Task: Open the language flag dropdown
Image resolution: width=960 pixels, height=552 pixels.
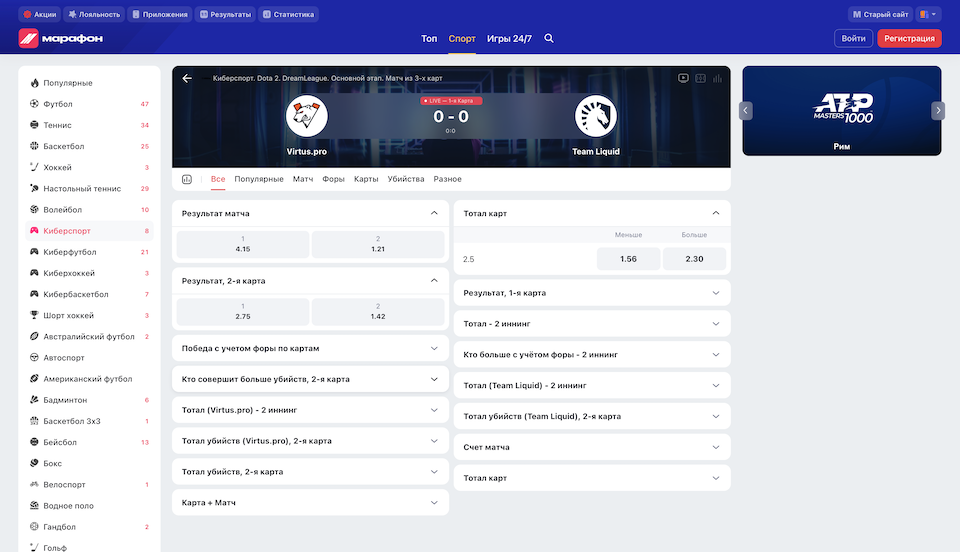Action: point(928,14)
